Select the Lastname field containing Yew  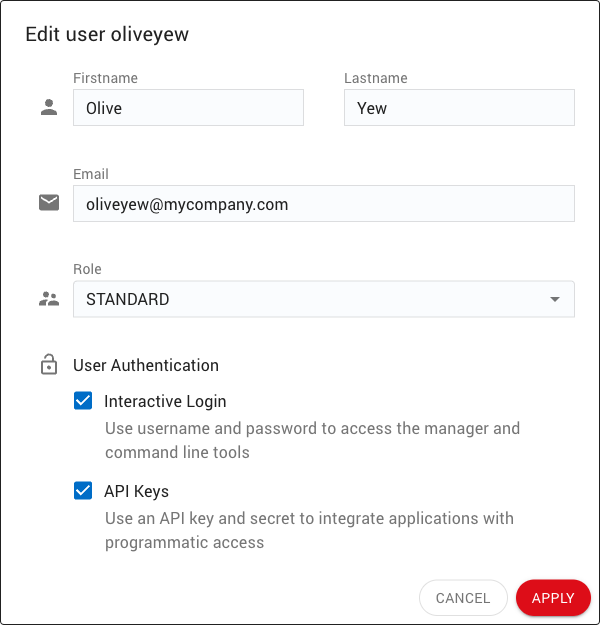[x=458, y=108]
